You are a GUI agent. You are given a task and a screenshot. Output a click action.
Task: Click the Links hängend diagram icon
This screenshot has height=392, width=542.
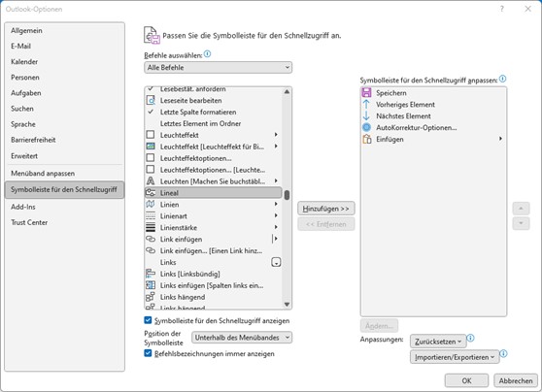pos(151,297)
